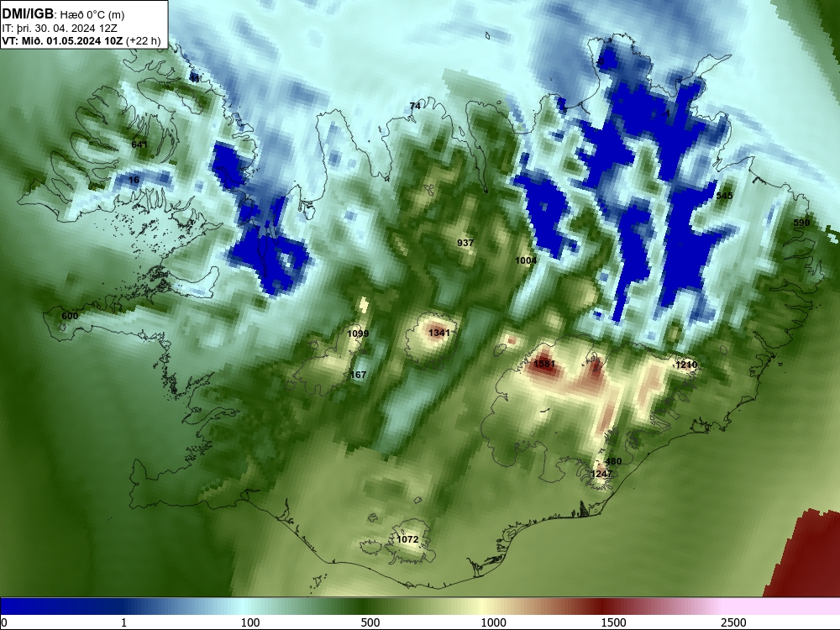Click the 100 value on the color scale
Viewport: 840px width, 630px height.
(250, 622)
